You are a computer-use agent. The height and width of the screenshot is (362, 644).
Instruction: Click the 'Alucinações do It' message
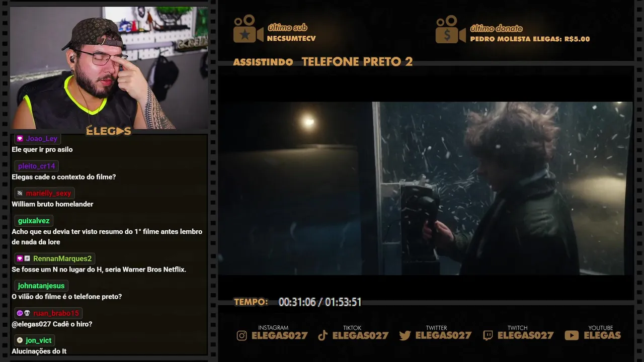click(39, 351)
